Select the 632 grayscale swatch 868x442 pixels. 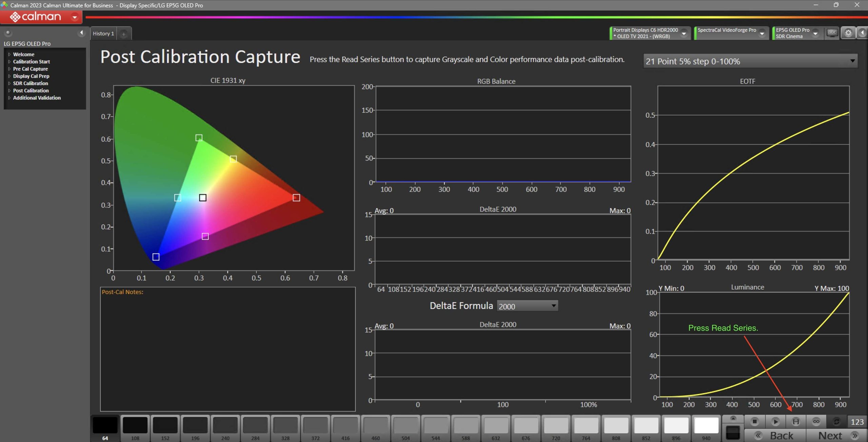point(496,428)
